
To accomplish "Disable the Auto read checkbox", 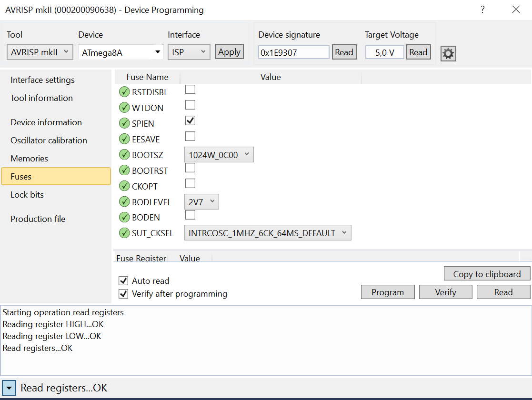I will pos(123,280).
